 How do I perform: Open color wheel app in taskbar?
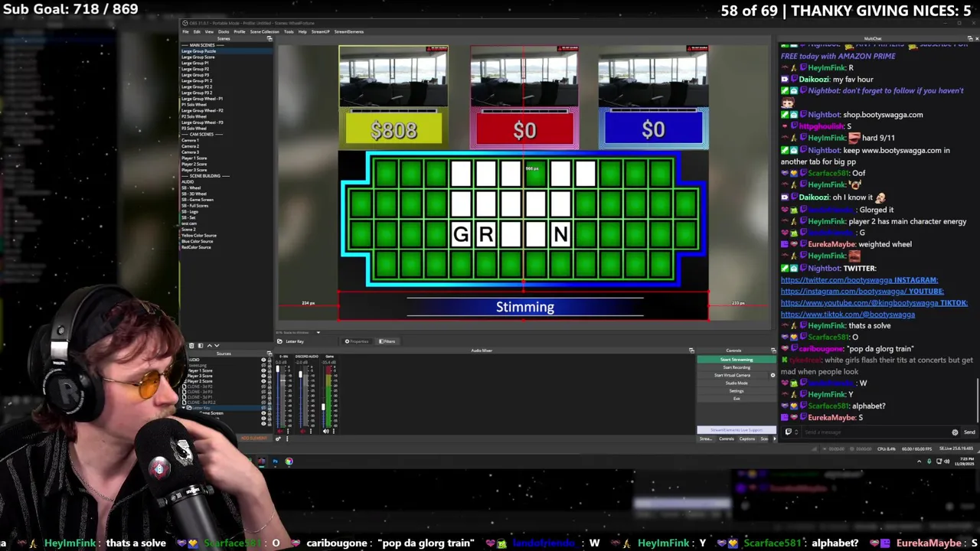click(289, 461)
